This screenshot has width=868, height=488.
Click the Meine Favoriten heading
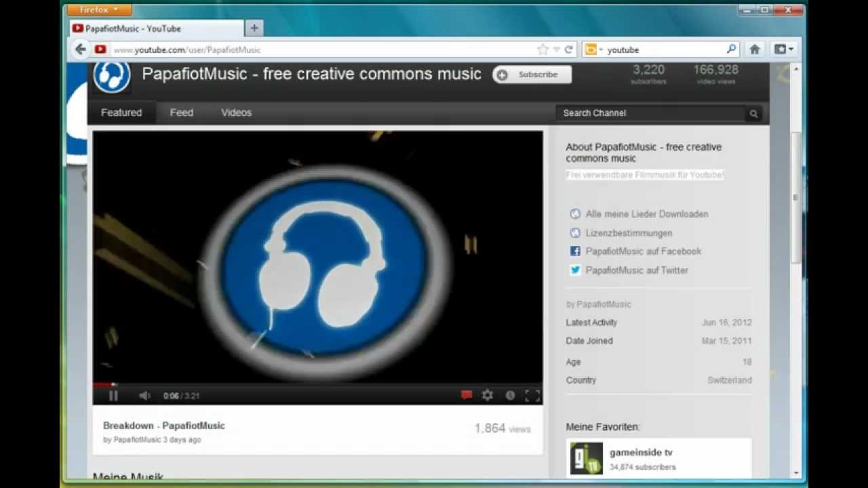603,427
